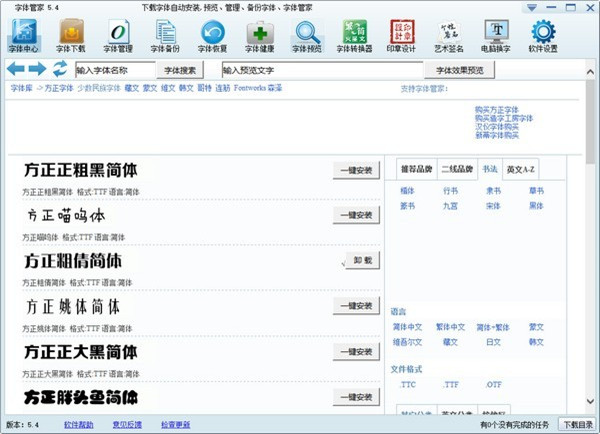Install 方正正大黑简体 with 一键安装
This screenshot has height=434, width=600.
click(x=356, y=352)
